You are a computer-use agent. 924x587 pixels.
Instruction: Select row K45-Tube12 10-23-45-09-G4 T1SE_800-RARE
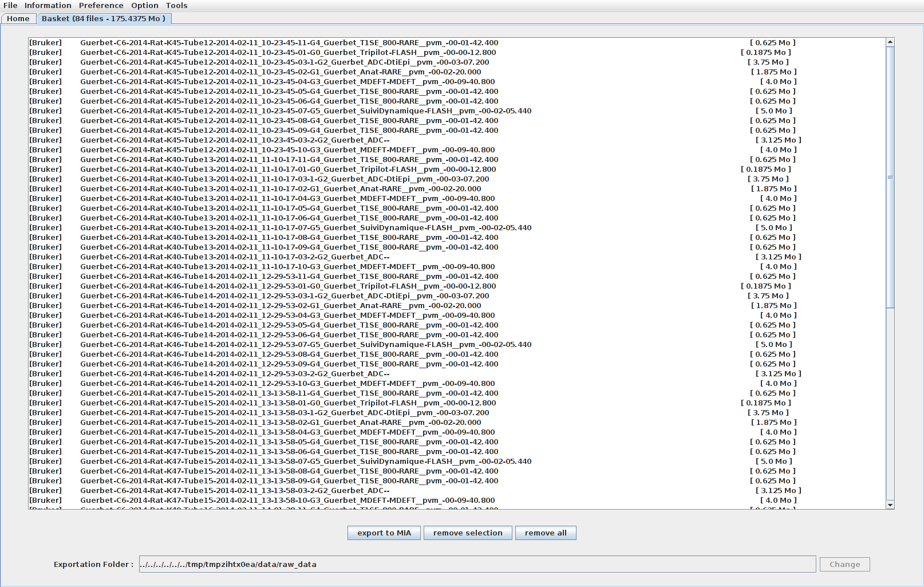point(457,130)
